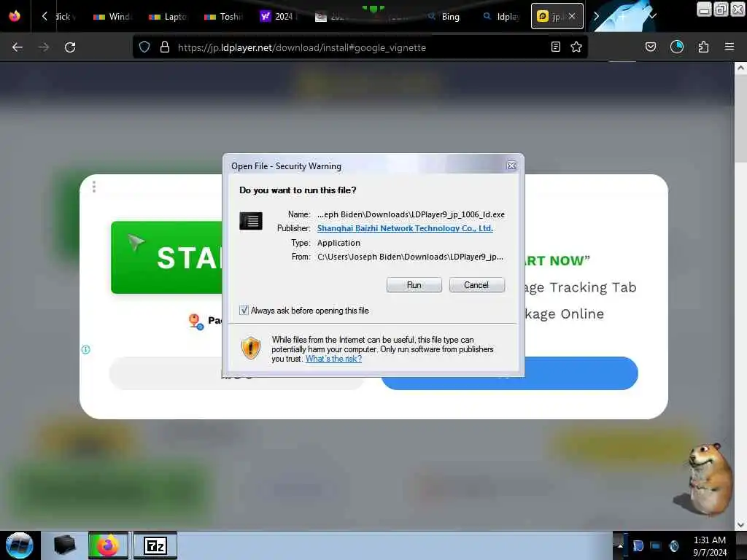
Task: Open the list all tabs dropdown chevron
Action: coord(653,16)
